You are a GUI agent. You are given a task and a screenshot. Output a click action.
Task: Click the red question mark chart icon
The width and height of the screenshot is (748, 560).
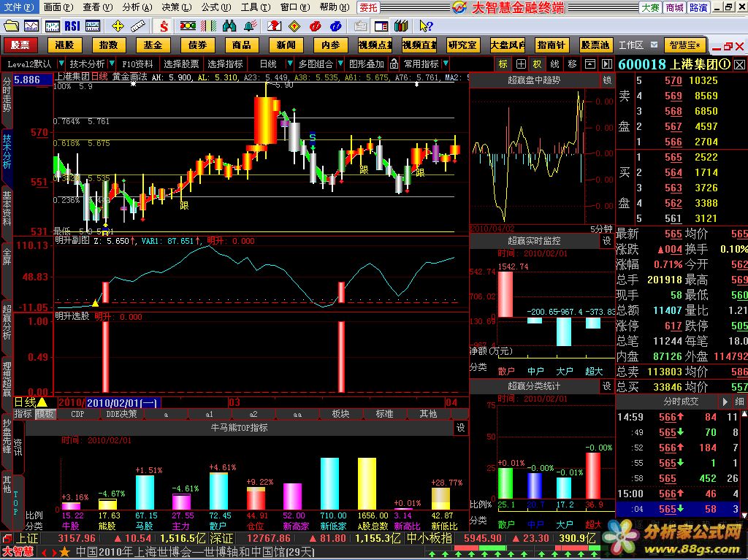[x=275, y=26]
